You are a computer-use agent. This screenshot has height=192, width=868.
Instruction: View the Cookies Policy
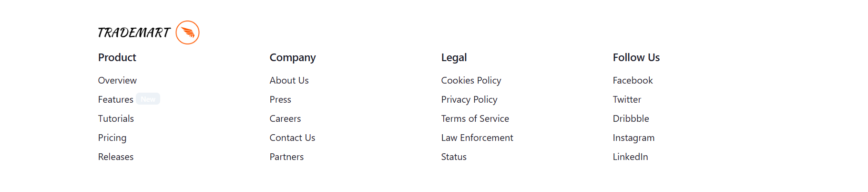pos(471,80)
